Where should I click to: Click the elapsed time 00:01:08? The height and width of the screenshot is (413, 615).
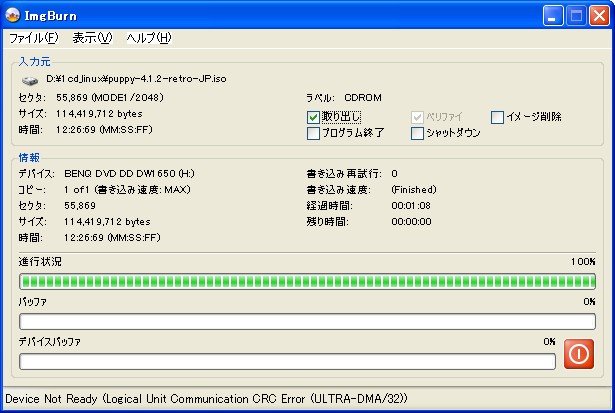pos(411,206)
